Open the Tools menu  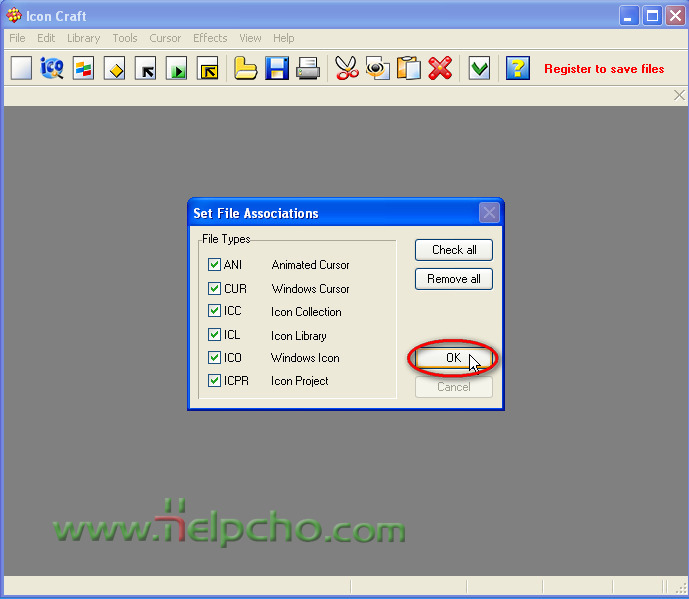coord(125,38)
